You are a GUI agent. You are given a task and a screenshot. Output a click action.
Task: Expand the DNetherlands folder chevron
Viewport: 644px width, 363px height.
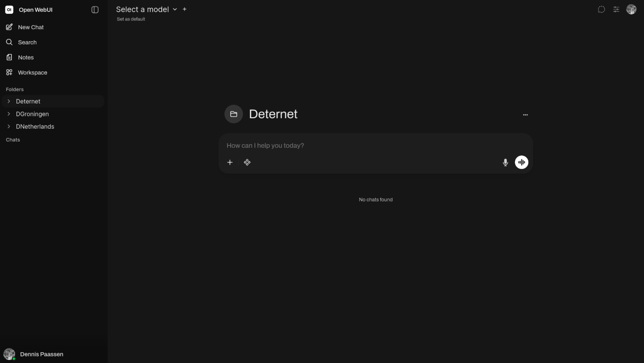pos(9,126)
